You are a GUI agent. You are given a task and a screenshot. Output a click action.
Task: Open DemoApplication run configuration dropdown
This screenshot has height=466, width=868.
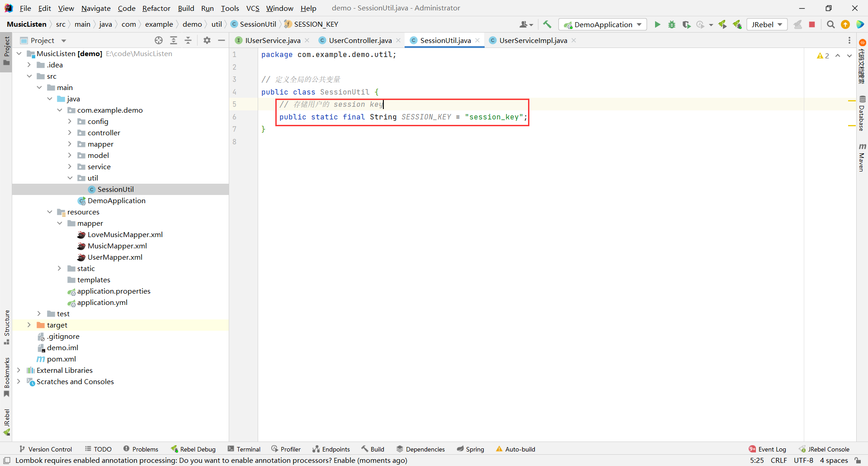click(x=603, y=24)
